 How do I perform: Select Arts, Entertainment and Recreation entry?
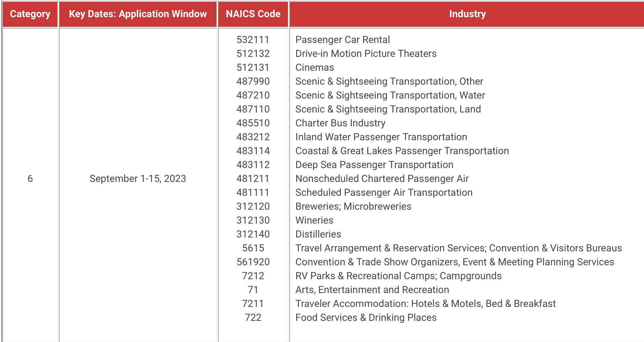[372, 290]
